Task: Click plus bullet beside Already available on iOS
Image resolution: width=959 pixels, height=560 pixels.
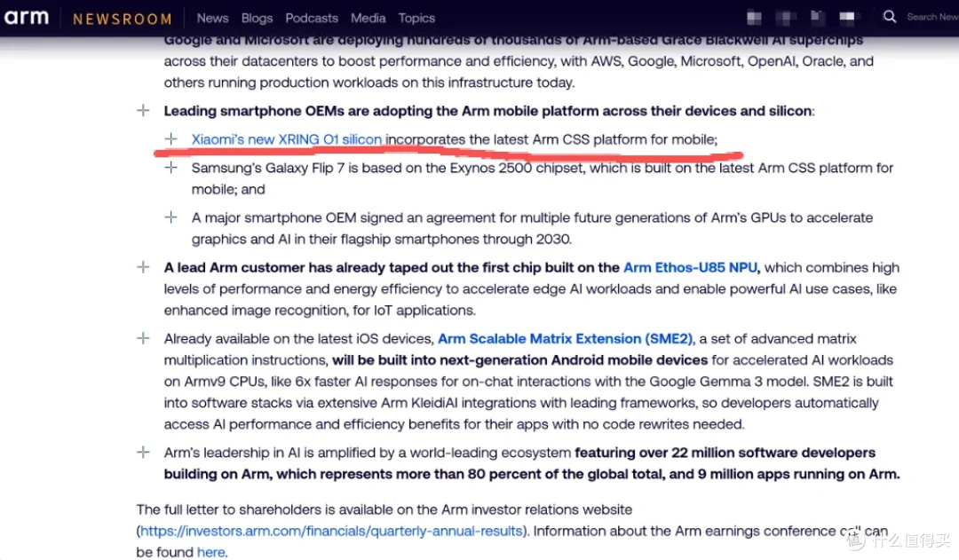Action: tap(143, 338)
